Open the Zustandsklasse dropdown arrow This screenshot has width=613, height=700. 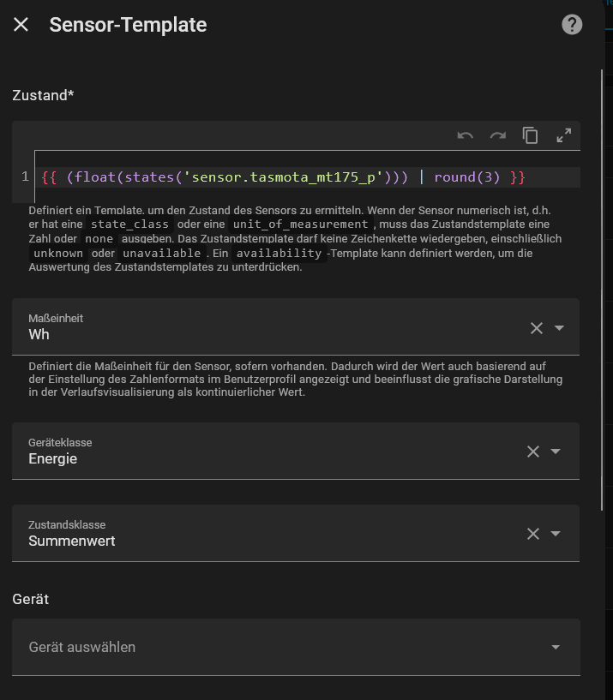pos(556,534)
